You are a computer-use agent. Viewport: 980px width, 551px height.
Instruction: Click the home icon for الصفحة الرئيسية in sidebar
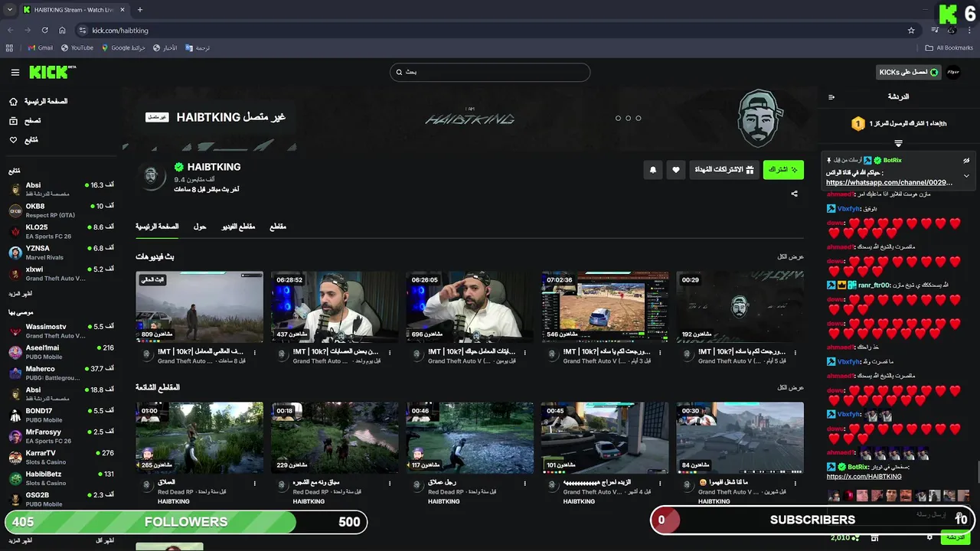click(13, 101)
